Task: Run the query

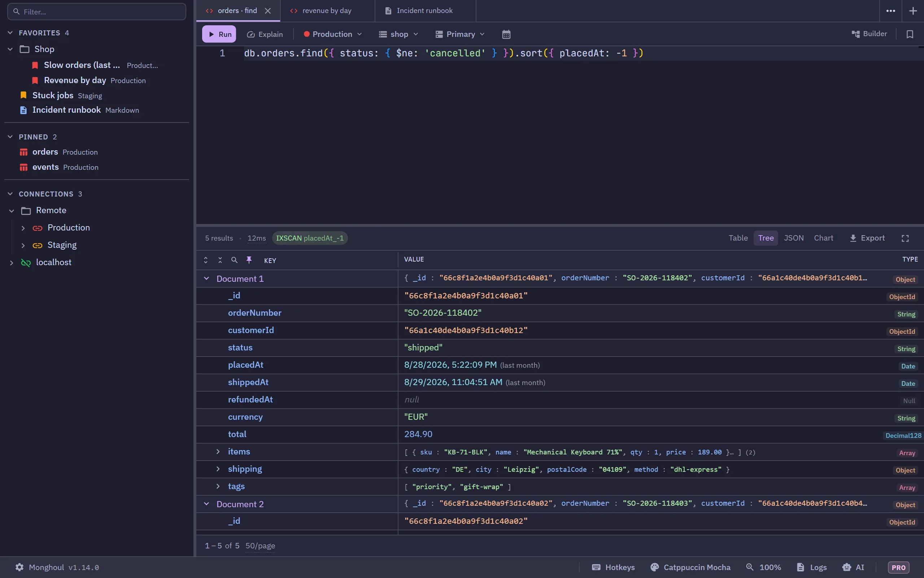Action: click(x=219, y=34)
